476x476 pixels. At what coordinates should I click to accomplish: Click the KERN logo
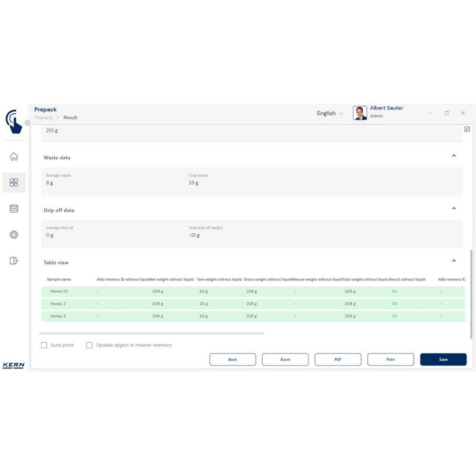[x=13, y=365]
